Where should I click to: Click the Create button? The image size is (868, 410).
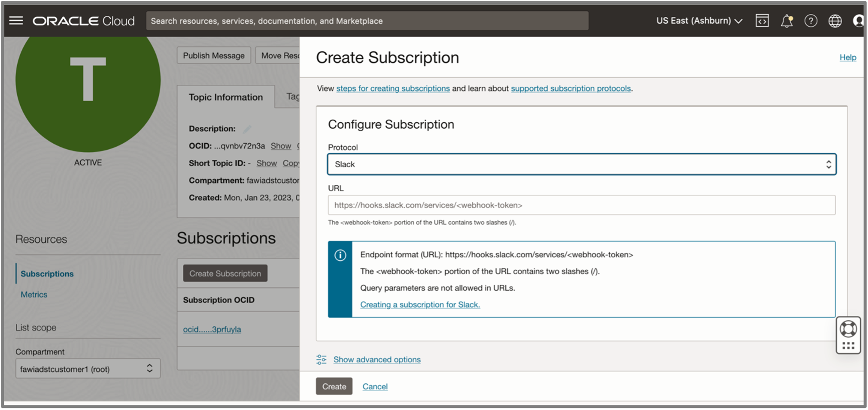(x=334, y=386)
